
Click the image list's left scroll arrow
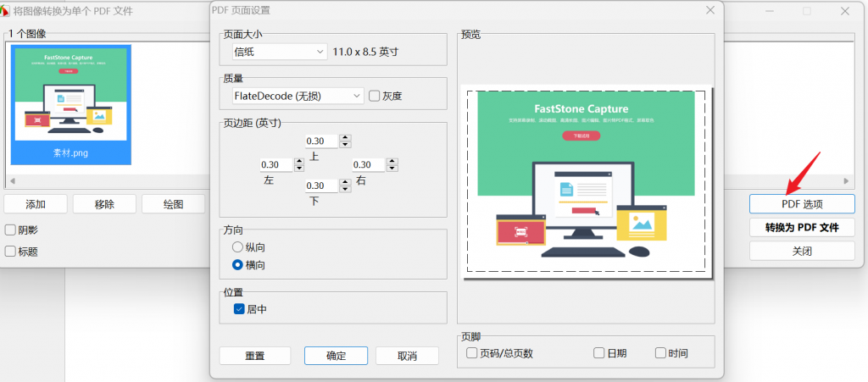click(x=13, y=180)
